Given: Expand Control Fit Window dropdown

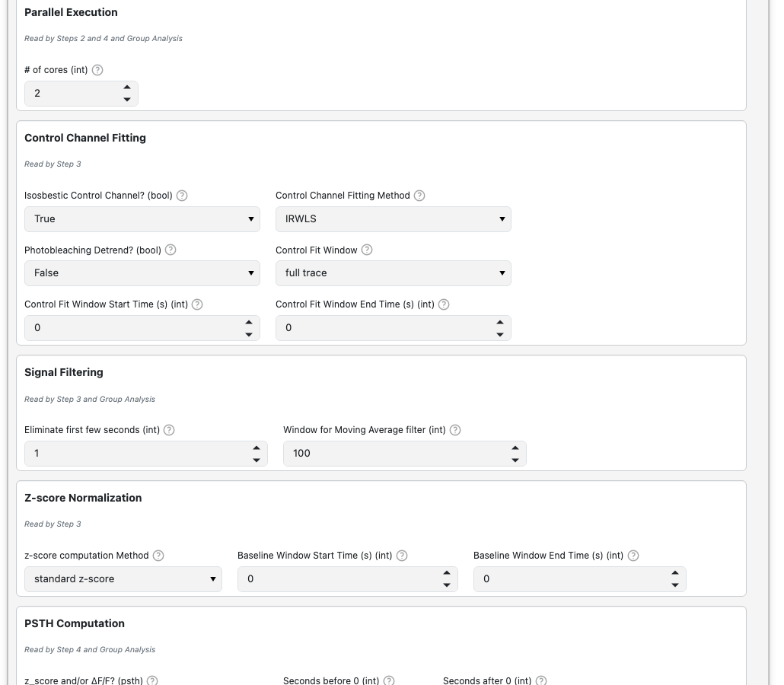Looking at the screenshot, I should coord(393,273).
